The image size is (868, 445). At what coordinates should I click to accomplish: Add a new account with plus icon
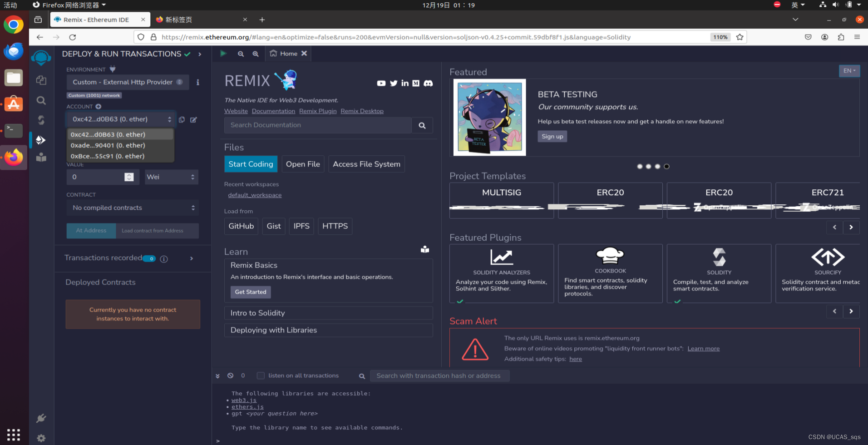click(99, 107)
